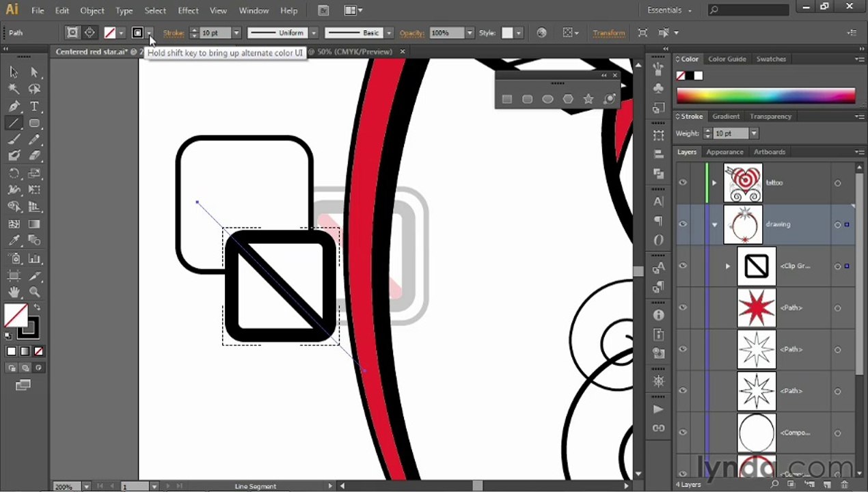Select the Hand tool

pos(14,292)
